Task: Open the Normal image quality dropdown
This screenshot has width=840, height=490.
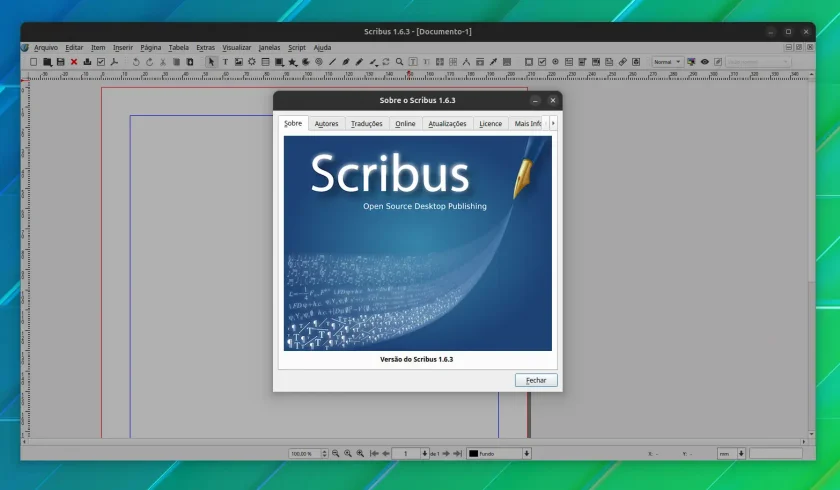Action: coord(668,62)
